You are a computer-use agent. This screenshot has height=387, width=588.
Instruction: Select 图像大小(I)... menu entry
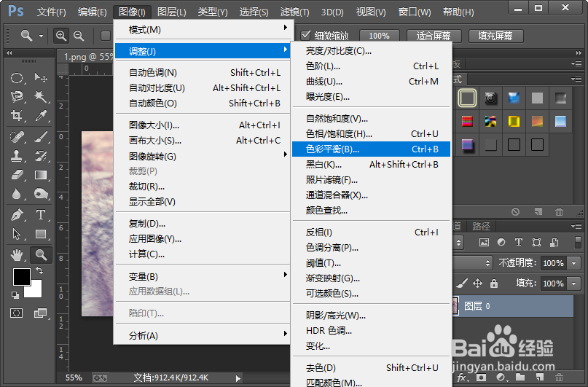click(x=203, y=125)
